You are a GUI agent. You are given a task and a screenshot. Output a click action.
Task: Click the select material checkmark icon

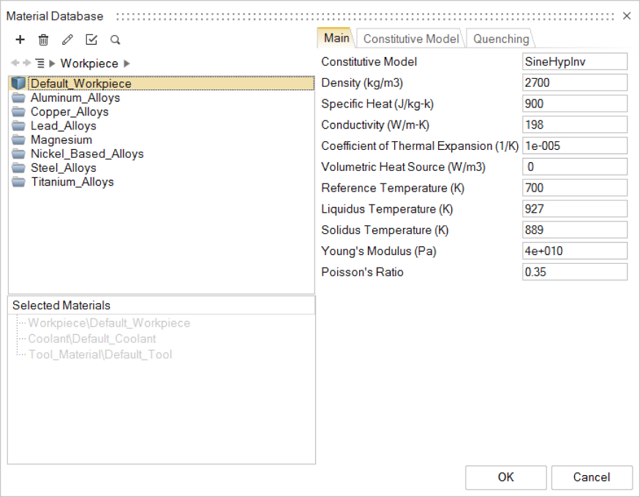pos(92,40)
